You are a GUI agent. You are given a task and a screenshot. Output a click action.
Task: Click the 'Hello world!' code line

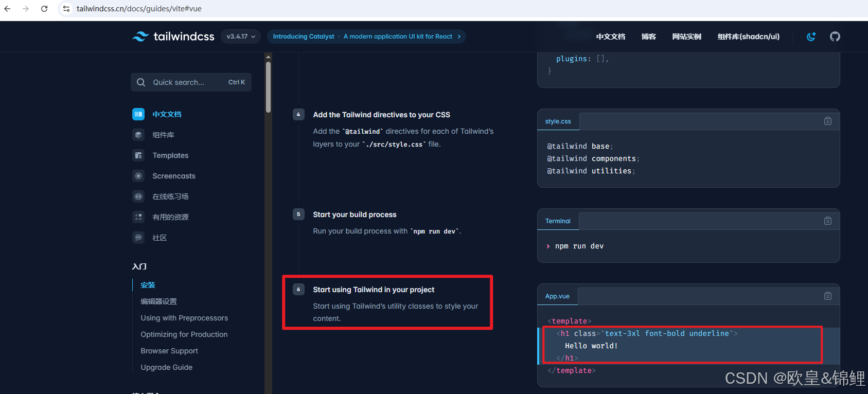591,346
